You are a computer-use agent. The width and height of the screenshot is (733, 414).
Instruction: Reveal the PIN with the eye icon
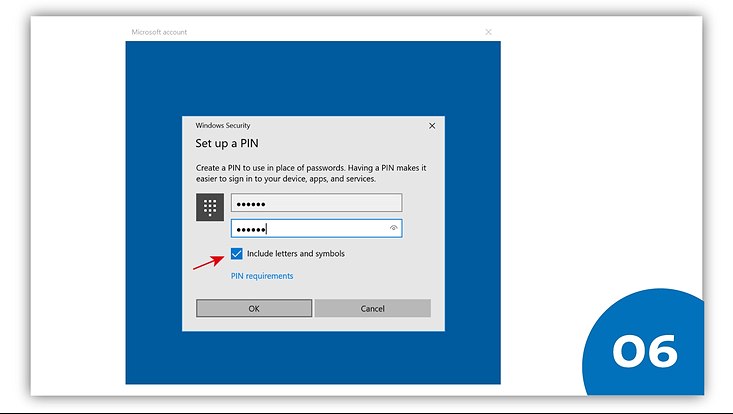point(394,228)
